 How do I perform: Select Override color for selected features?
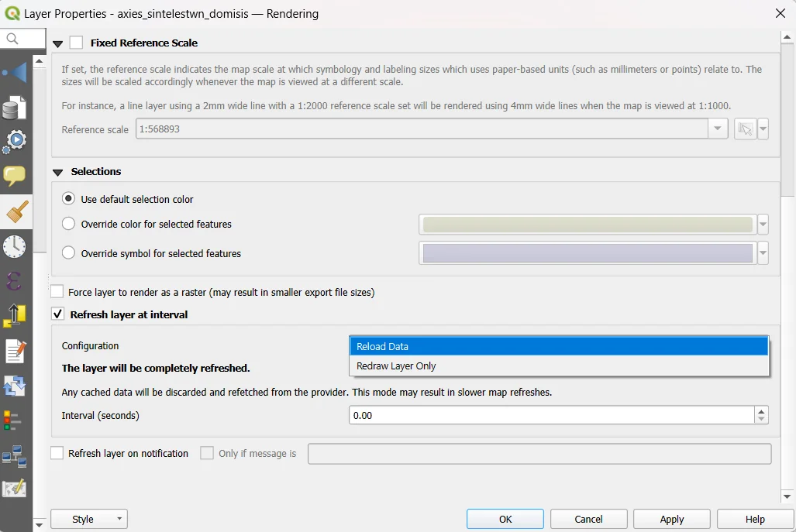(x=69, y=225)
